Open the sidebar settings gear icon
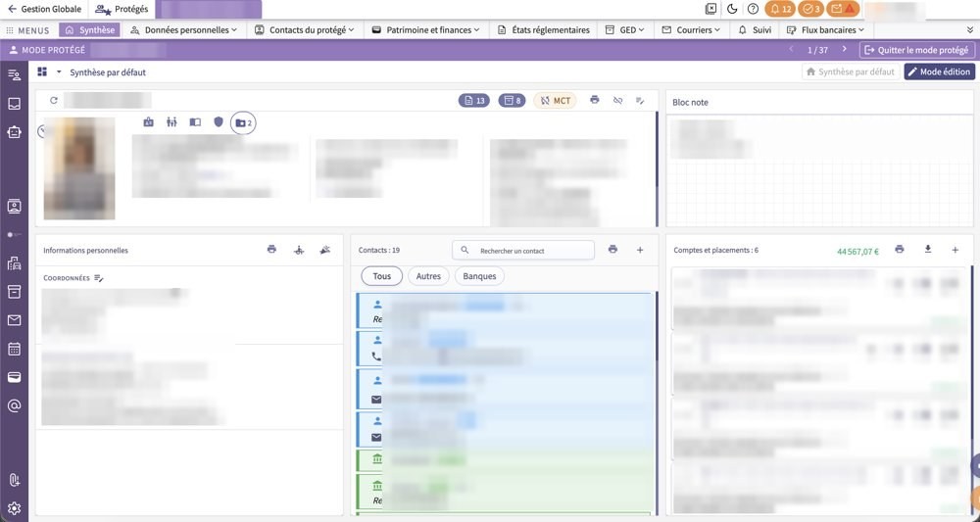 coord(14,508)
